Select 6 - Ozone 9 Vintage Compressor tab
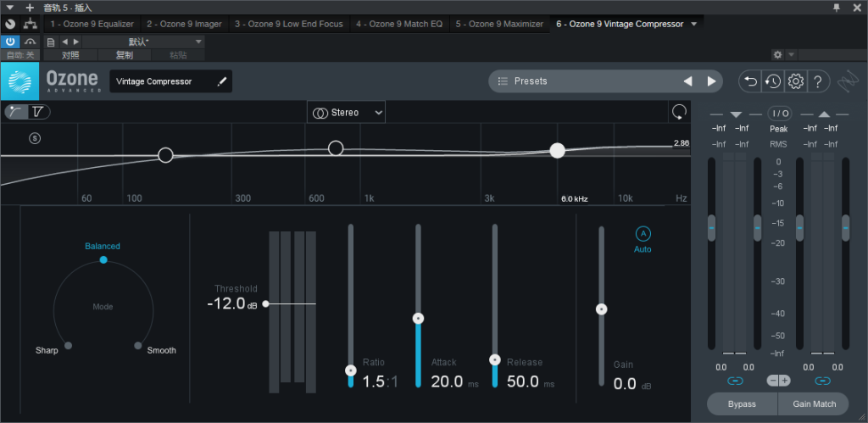The image size is (868, 423). [x=620, y=24]
